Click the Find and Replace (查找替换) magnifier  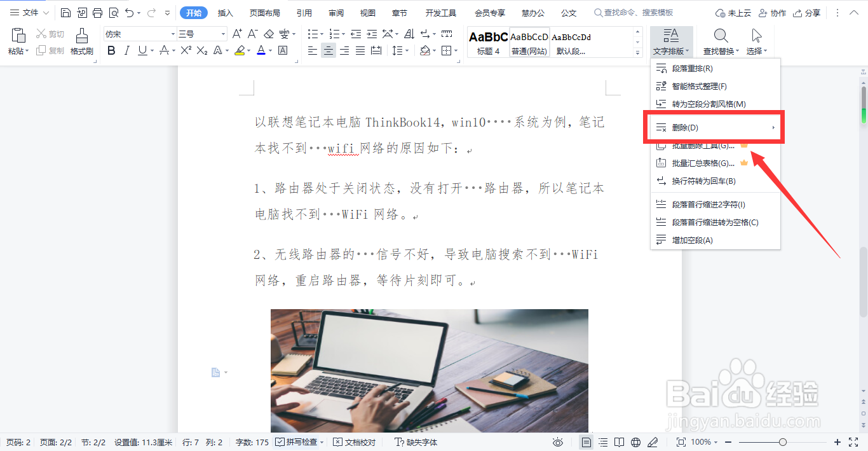721,36
